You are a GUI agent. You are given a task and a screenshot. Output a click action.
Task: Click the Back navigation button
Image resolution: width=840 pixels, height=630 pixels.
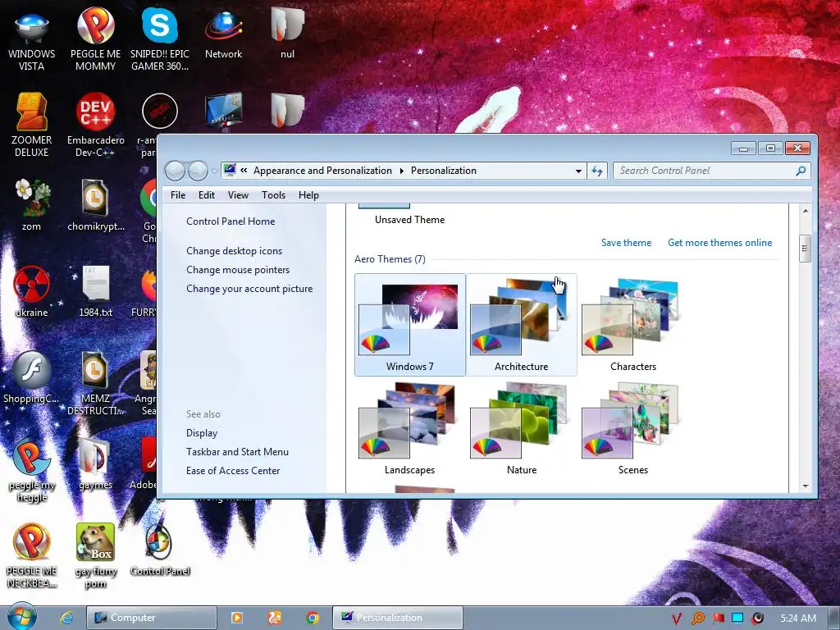coord(176,171)
